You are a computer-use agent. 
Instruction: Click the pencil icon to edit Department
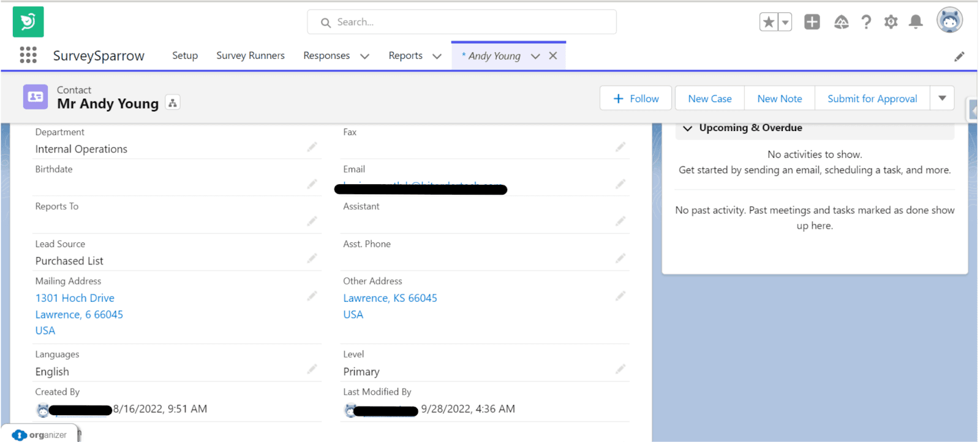[x=312, y=147]
